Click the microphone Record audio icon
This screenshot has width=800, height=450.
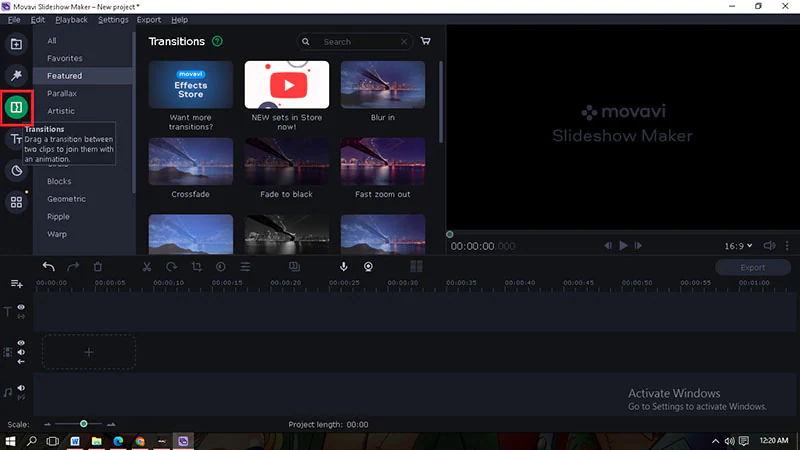(343, 266)
